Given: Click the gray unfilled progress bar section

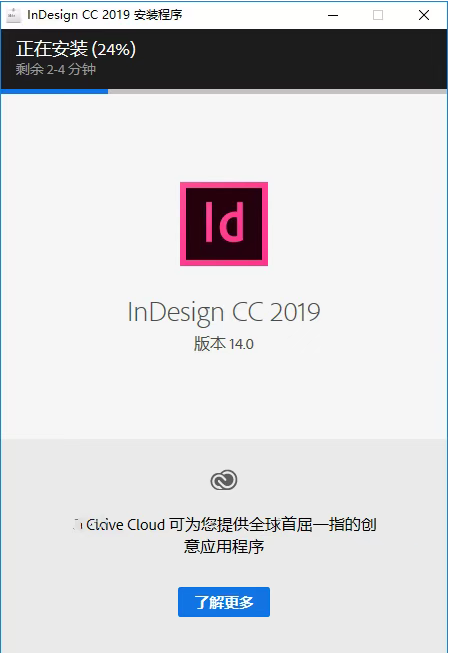Looking at the screenshot, I should [x=277, y=91].
